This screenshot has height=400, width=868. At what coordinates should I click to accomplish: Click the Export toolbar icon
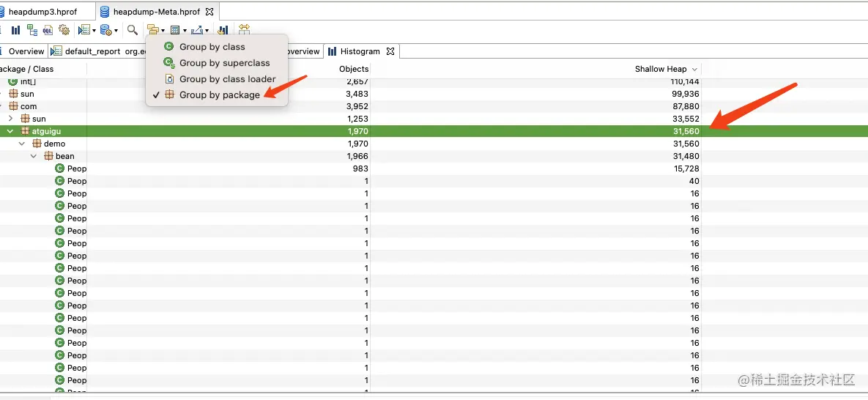[x=197, y=30]
